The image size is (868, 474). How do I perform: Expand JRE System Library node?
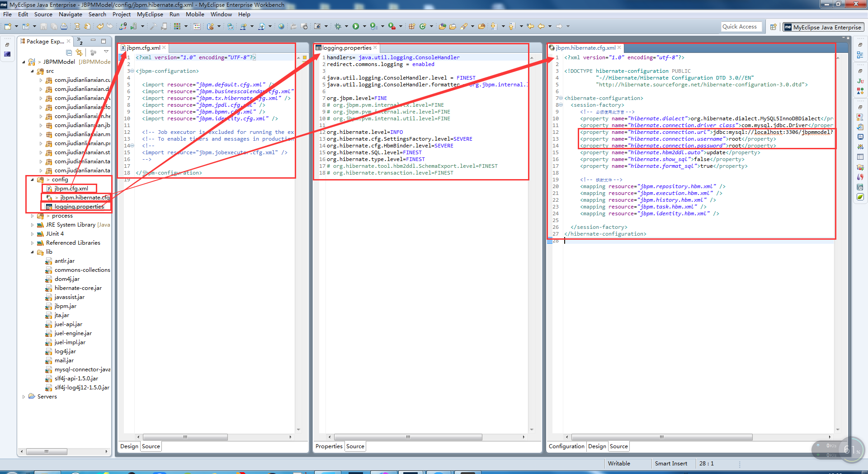click(x=32, y=225)
